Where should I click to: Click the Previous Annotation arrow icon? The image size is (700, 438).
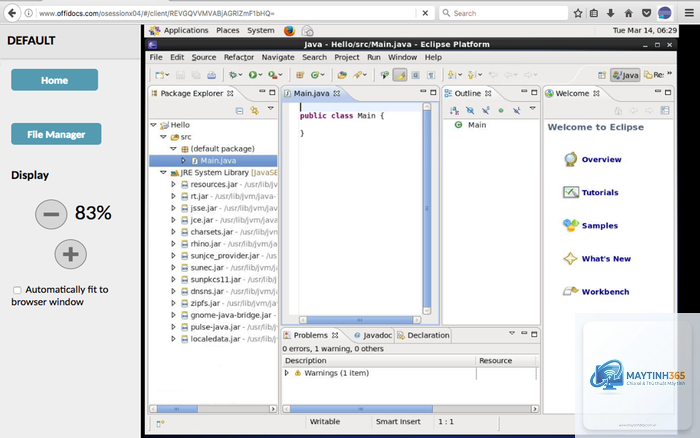(x=472, y=75)
